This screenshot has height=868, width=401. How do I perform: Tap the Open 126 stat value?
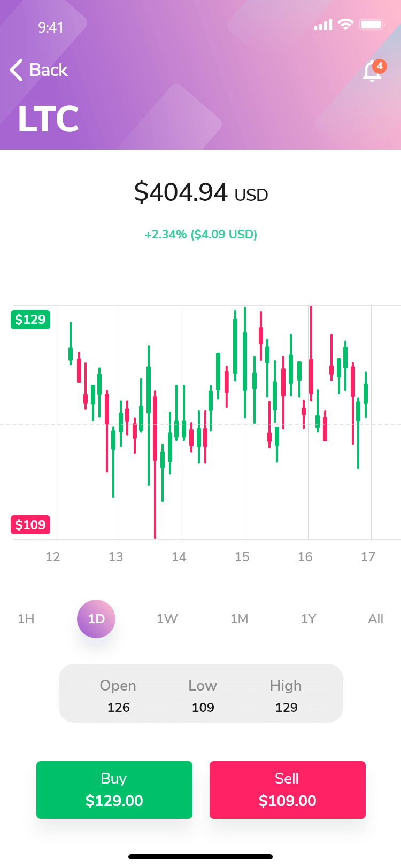119,707
